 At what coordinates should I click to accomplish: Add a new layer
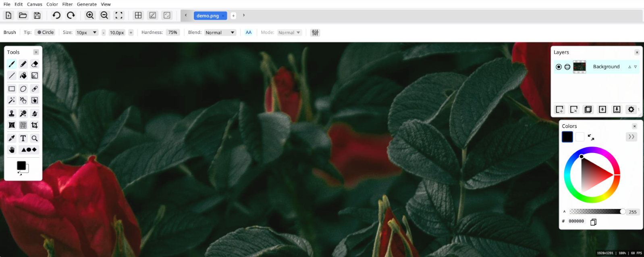click(559, 109)
